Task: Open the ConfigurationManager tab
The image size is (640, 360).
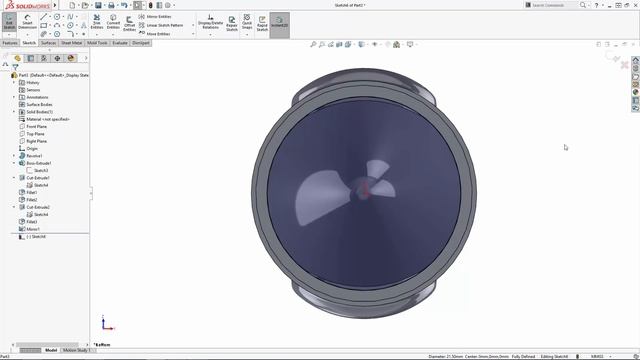Action: [x=44, y=58]
